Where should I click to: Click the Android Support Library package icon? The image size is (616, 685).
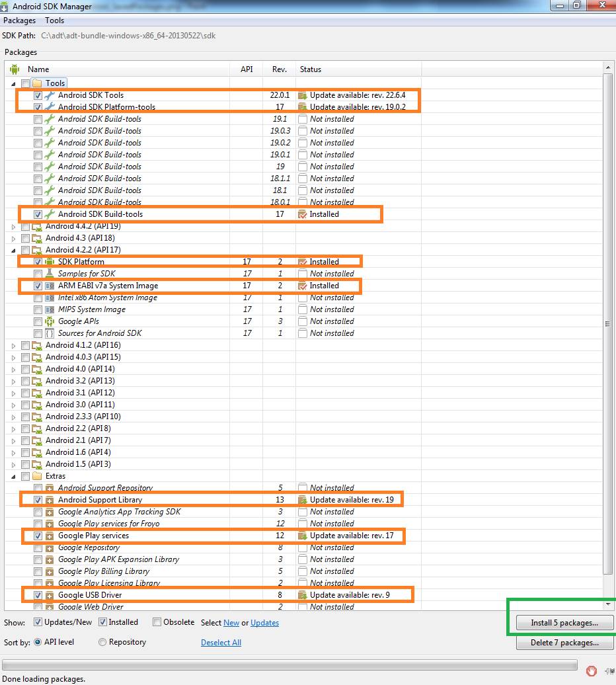50,500
